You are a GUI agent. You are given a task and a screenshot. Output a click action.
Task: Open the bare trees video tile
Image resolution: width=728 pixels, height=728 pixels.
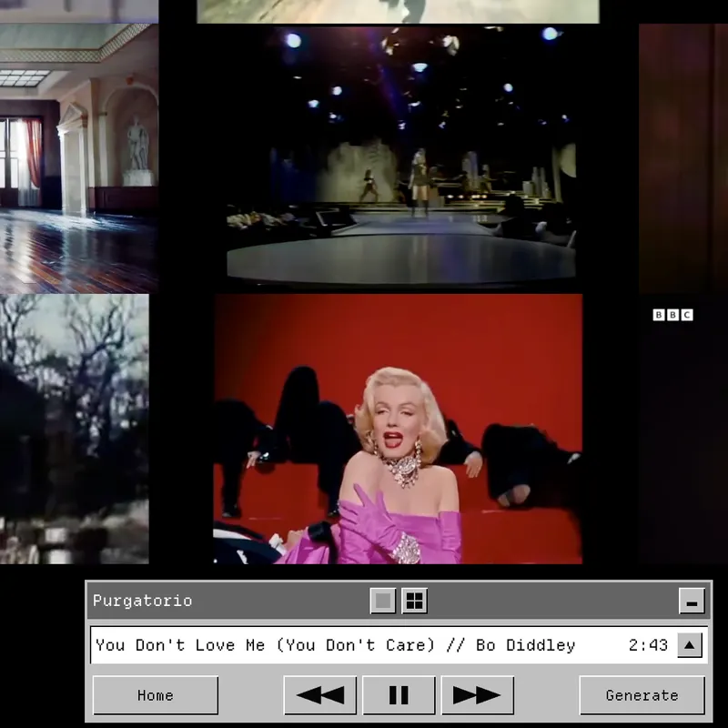[75, 429]
